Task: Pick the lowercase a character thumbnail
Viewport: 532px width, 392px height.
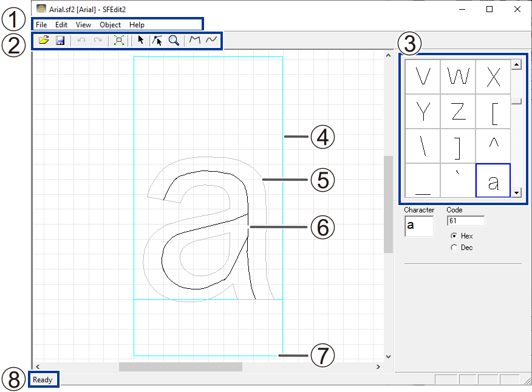Action: (x=493, y=180)
